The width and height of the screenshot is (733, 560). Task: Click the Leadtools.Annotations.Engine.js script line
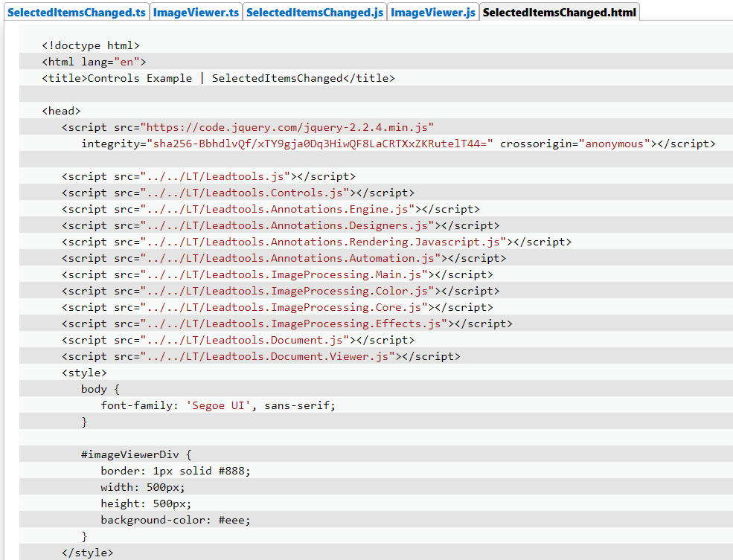(271, 209)
